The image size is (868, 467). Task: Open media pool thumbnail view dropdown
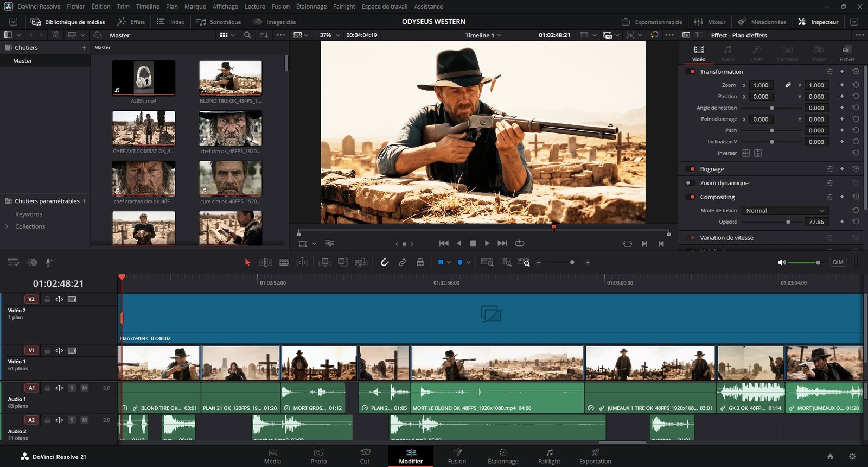227,35
